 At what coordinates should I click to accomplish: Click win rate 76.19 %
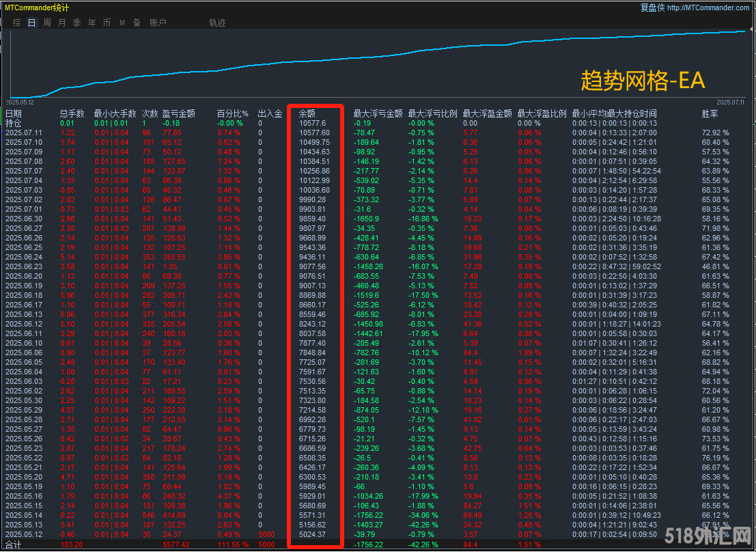tap(716, 458)
